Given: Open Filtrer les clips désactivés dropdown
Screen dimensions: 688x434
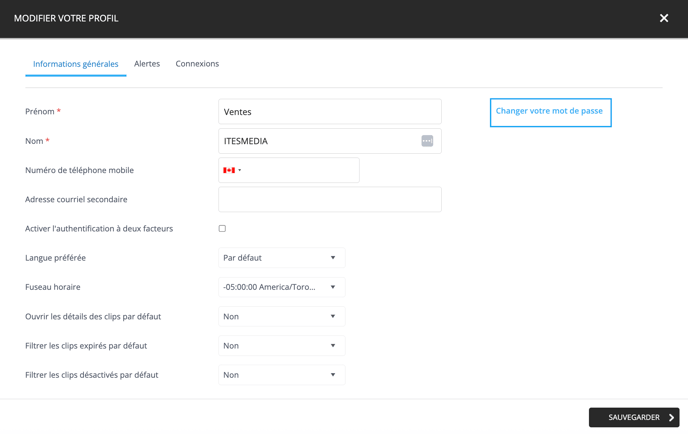Looking at the screenshot, I should point(282,375).
